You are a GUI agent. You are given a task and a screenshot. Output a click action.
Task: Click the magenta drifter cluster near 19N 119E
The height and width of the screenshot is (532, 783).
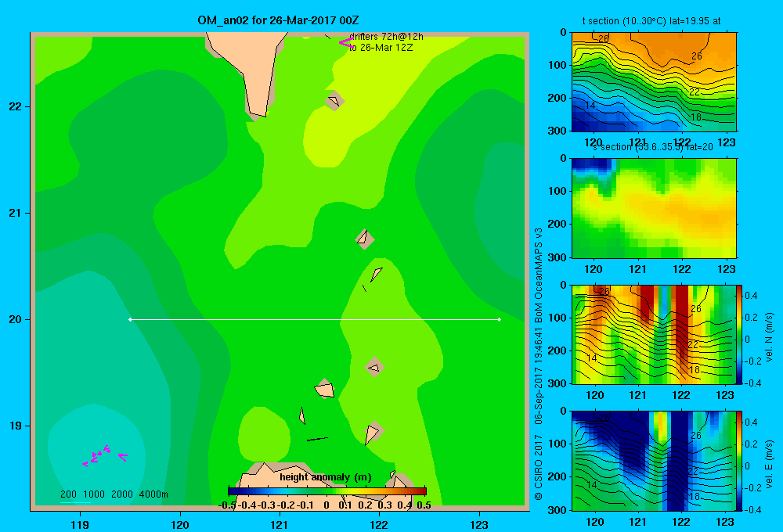point(104,455)
